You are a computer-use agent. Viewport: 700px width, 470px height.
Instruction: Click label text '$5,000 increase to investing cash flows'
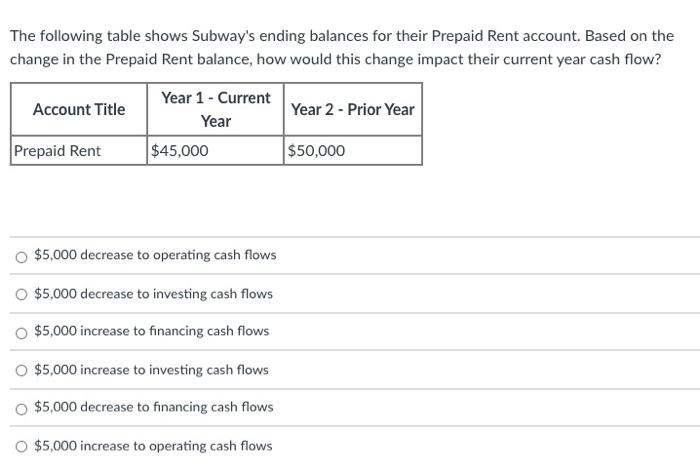[151, 370]
